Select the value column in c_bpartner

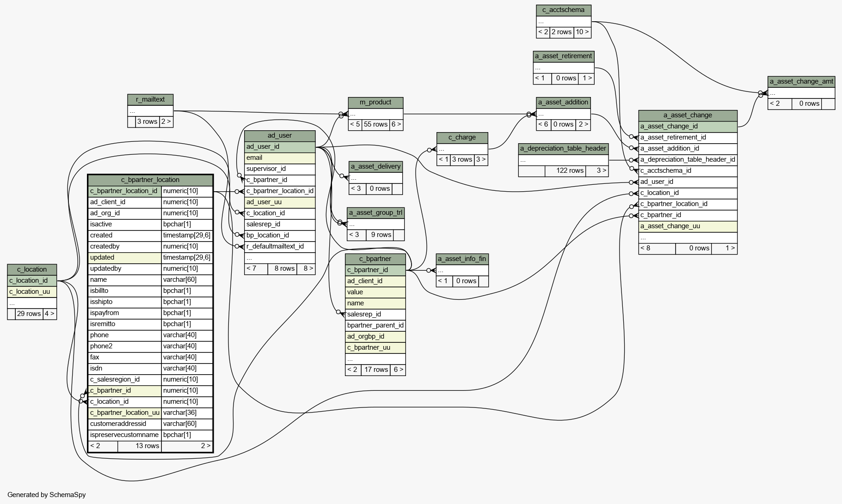tap(375, 292)
